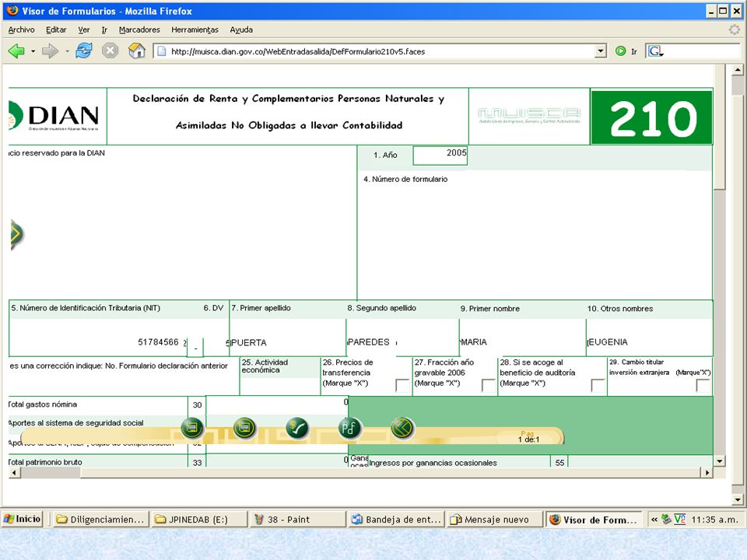The image size is (747, 560).
Task: Open the Editar menu
Action: (56, 30)
